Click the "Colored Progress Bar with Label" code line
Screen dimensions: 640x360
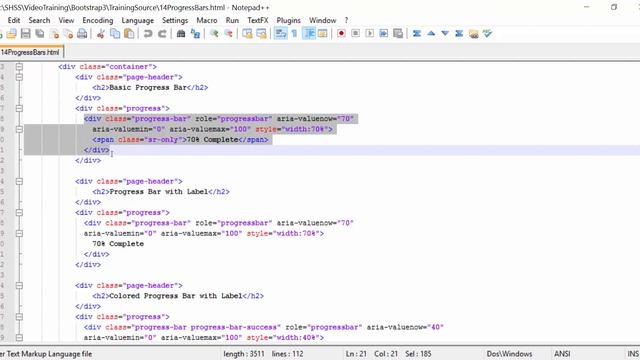coord(178,296)
